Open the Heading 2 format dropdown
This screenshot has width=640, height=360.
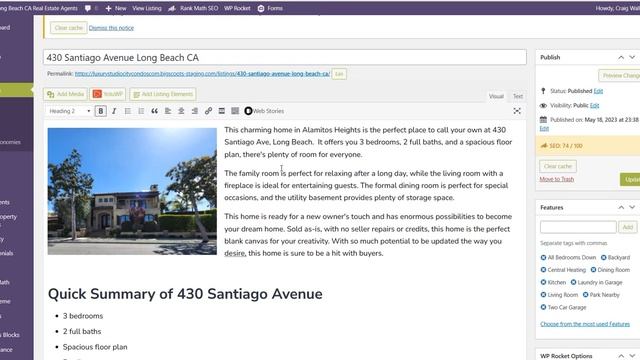point(69,111)
